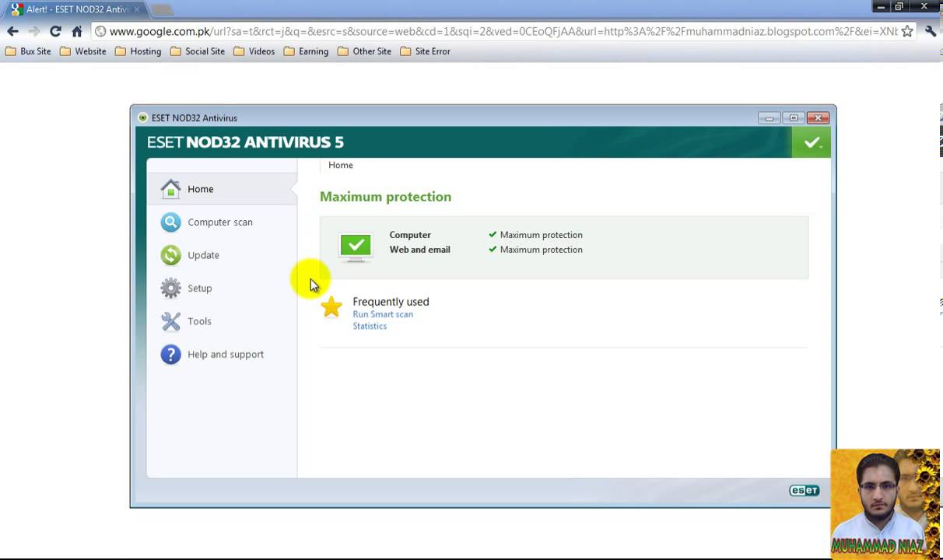Screen dimensions: 943x560
Task: Click the green monitor protection status icon
Action: pyautogui.click(x=356, y=247)
